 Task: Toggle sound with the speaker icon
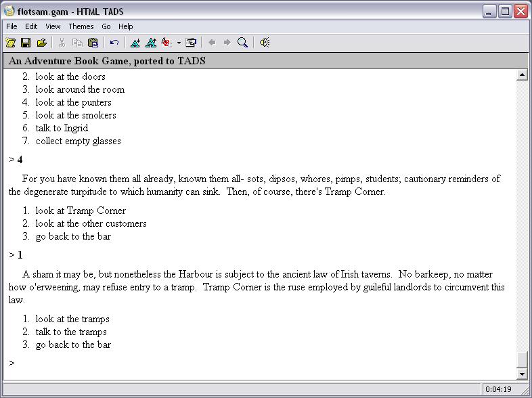coord(264,43)
